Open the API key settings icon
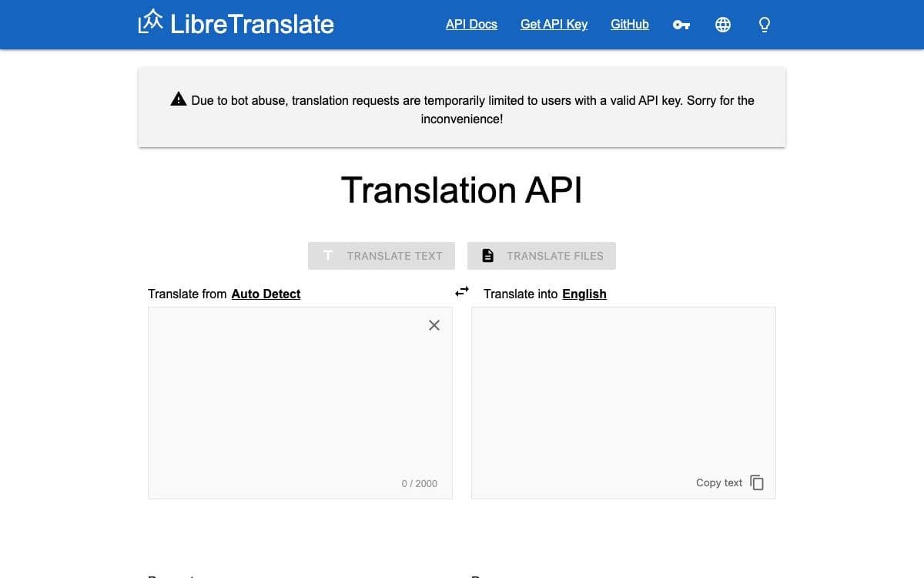 681,25
